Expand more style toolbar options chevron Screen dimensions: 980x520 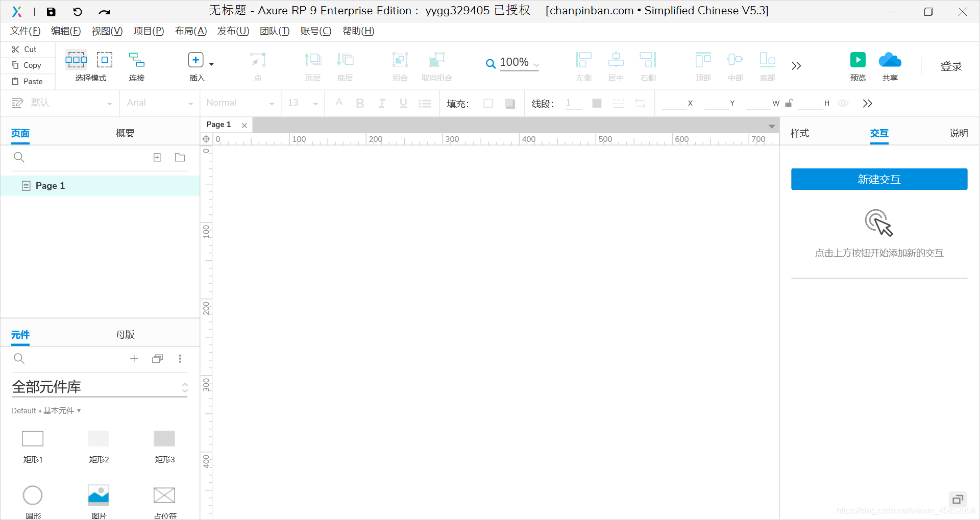[x=867, y=104]
